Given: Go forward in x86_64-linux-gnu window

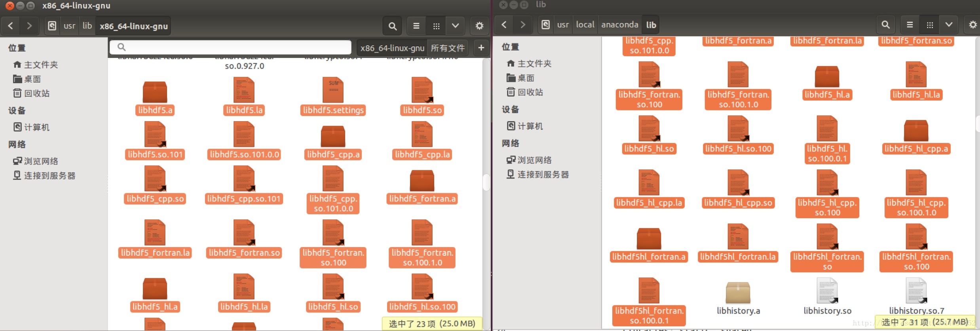Looking at the screenshot, I should point(29,26).
